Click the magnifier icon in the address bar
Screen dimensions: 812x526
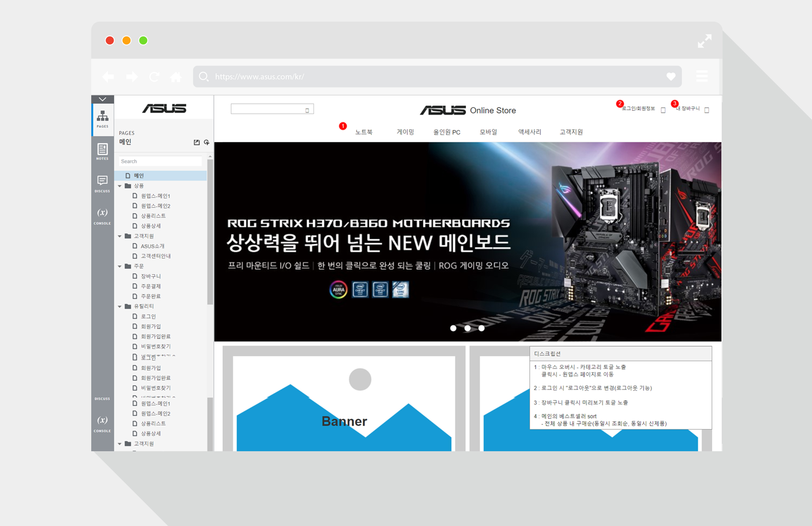pos(204,77)
